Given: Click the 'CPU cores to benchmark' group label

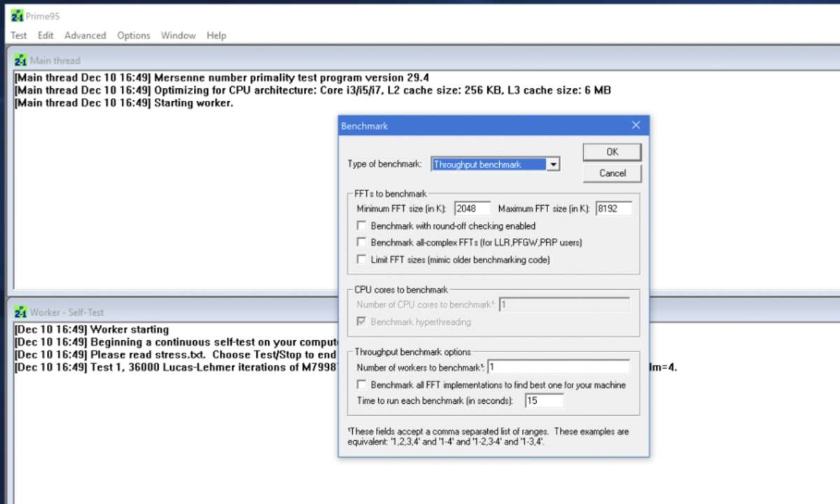Looking at the screenshot, I should 401,290.
